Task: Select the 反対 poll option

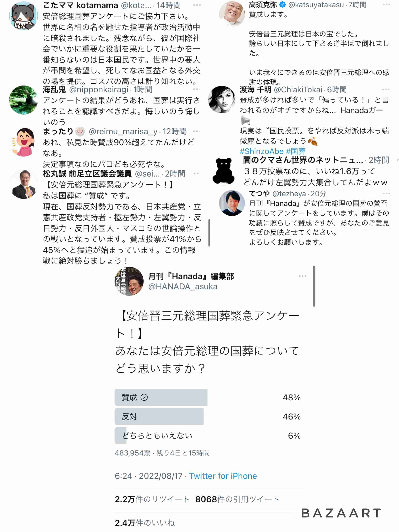Action: tap(207, 416)
